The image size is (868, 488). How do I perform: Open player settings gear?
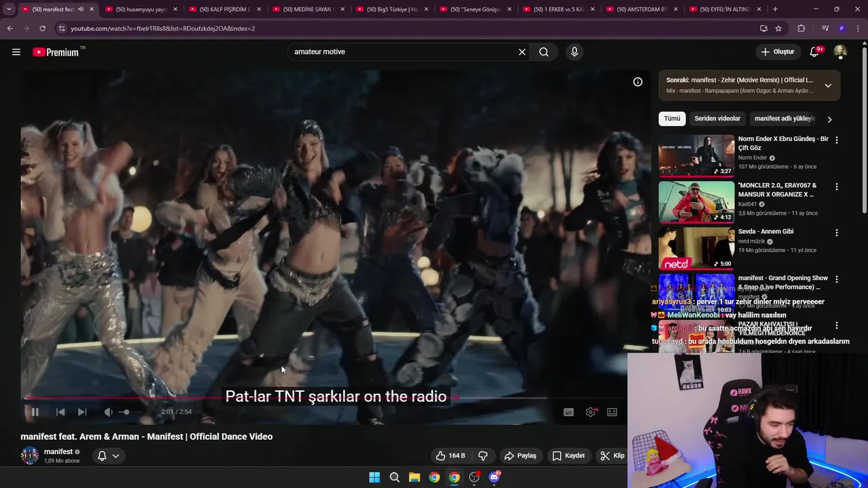coord(591,411)
